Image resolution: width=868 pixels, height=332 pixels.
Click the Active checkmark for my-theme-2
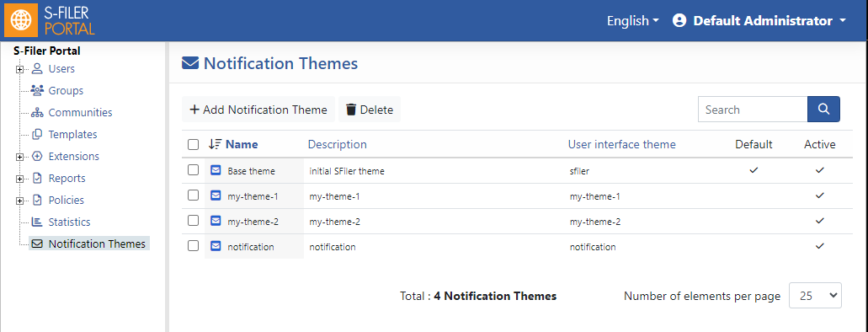coord(820,221)
